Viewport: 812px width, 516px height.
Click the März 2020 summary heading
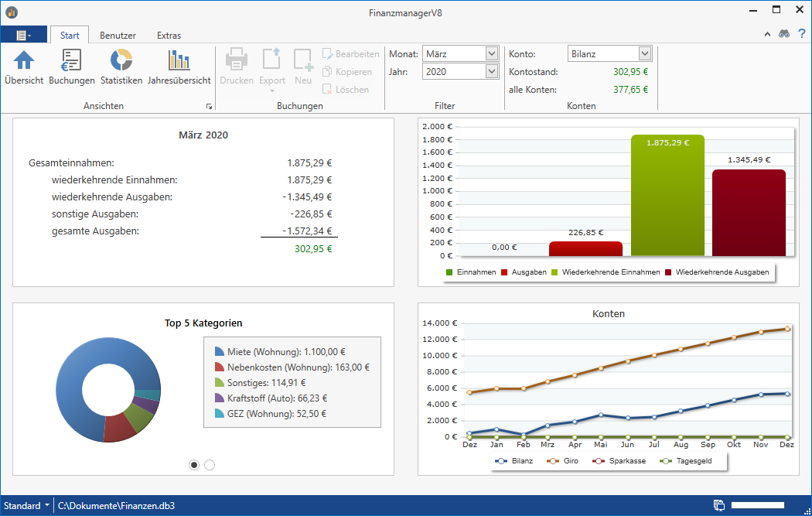pyautogui.click(x=203, y=135)
